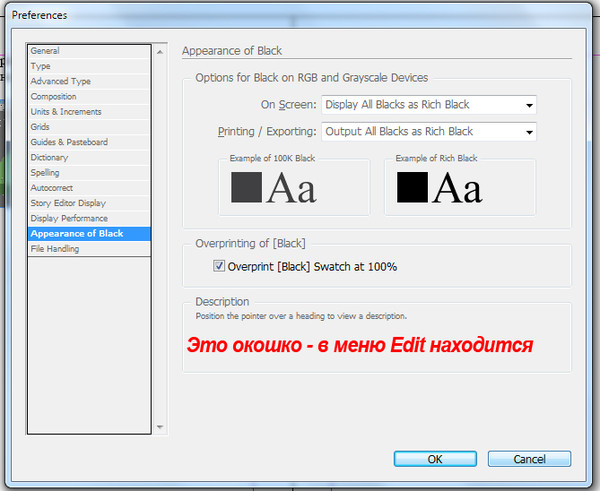Click the 'Example of 100K Black' label
This screenshot has height=491, width=600.
pyautogui.click(x=272, y=158)
